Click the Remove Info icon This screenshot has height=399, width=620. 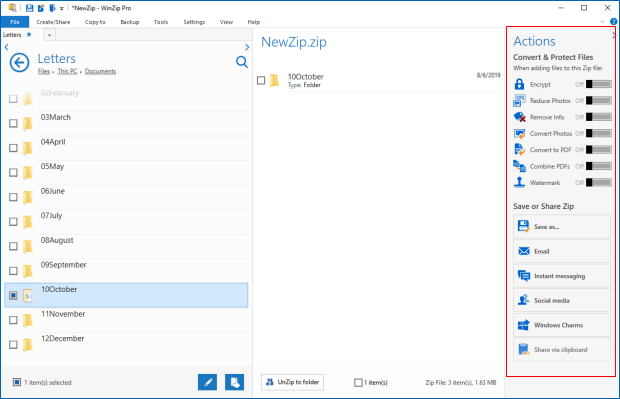(x=519, y=117)
